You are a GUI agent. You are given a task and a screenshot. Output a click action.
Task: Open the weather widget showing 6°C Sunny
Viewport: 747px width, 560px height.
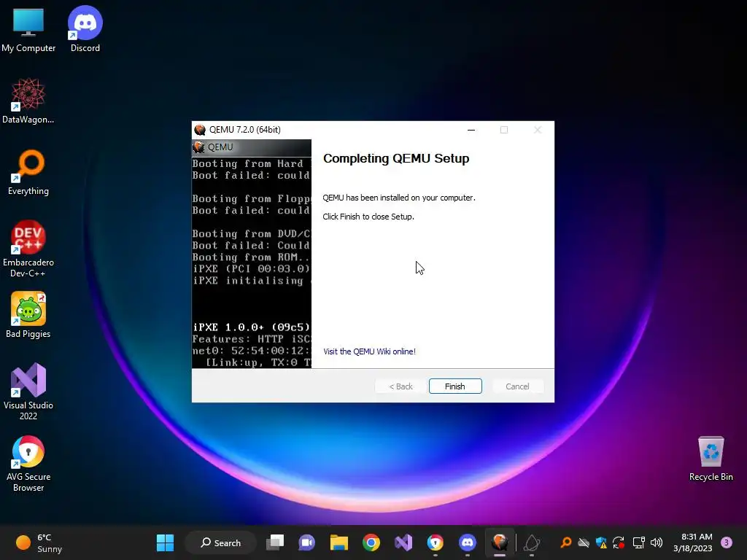pyautogui.click(x=39, y=542)
